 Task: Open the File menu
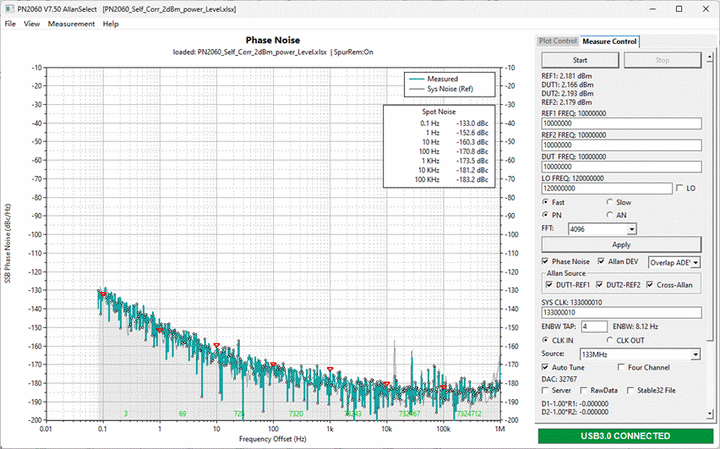click(10, 24)
